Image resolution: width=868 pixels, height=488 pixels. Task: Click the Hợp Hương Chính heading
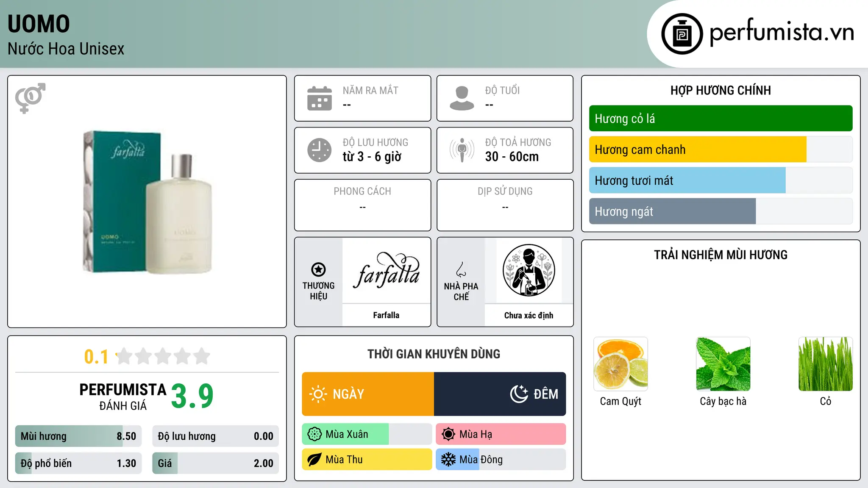721,90
